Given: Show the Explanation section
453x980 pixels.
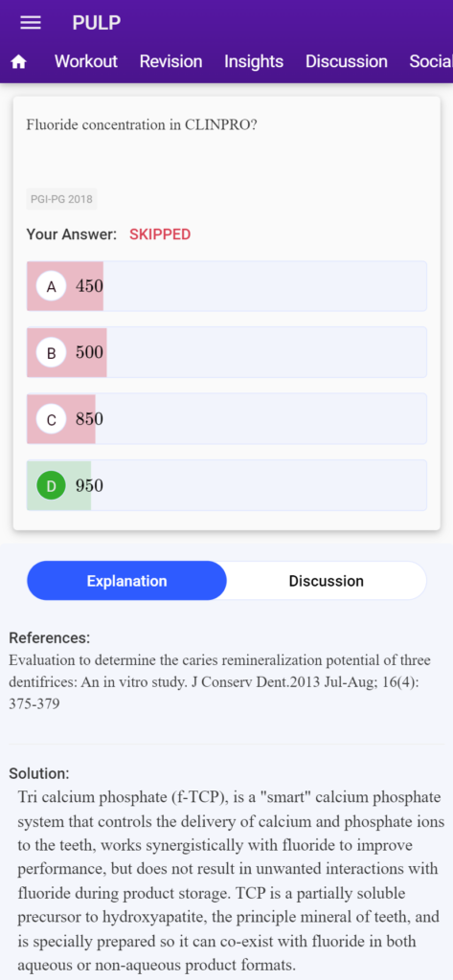Looking at the screenshot, I should coord(127,581).
